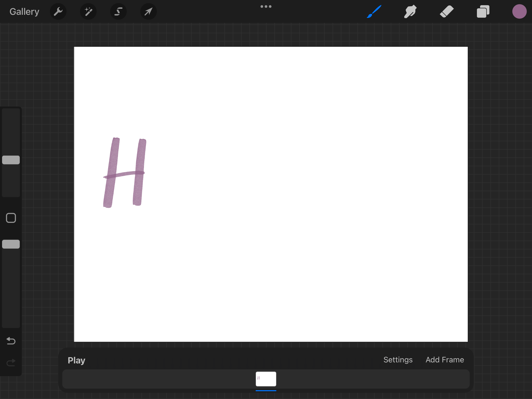Open the three-dot multitasking menu

(266, 6)
